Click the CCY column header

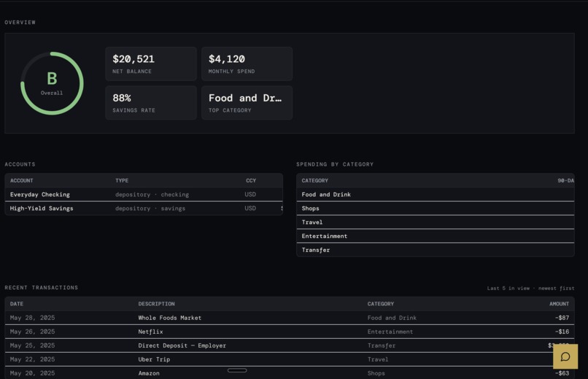(251, 180)
